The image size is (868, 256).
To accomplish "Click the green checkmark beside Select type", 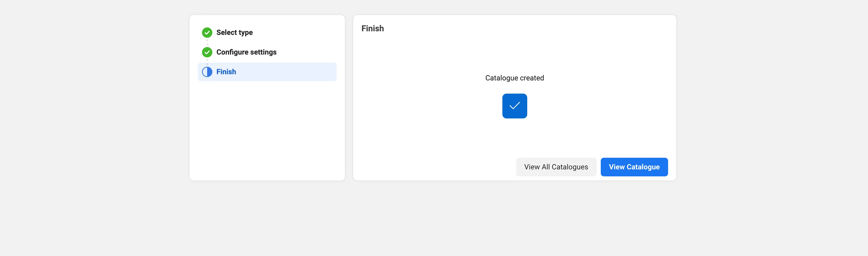I will [x=207, y=33].
